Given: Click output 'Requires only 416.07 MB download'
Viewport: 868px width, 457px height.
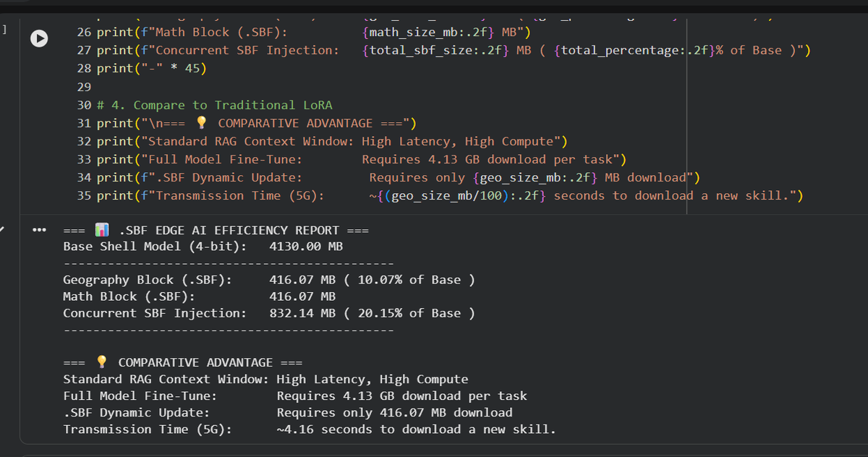Looking at the screenshot, I should click(x=395, y=413).
